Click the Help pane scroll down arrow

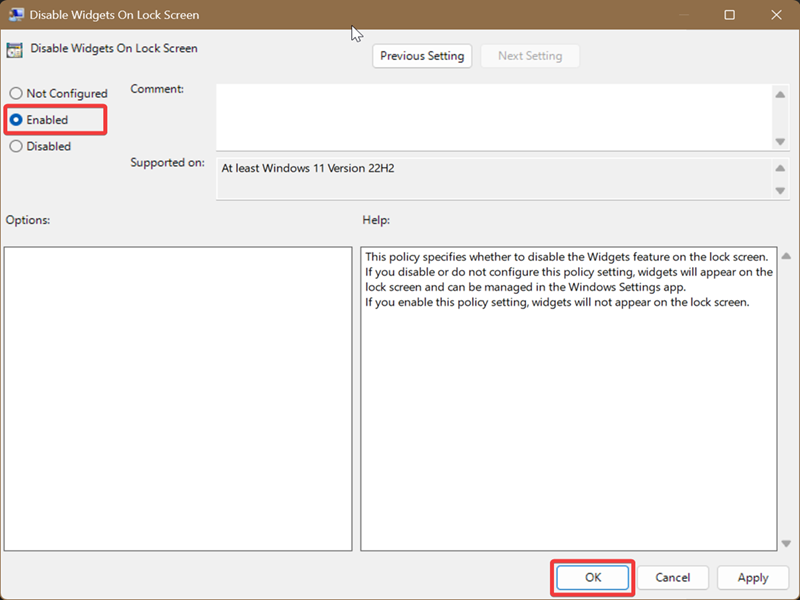click(786, 543)
